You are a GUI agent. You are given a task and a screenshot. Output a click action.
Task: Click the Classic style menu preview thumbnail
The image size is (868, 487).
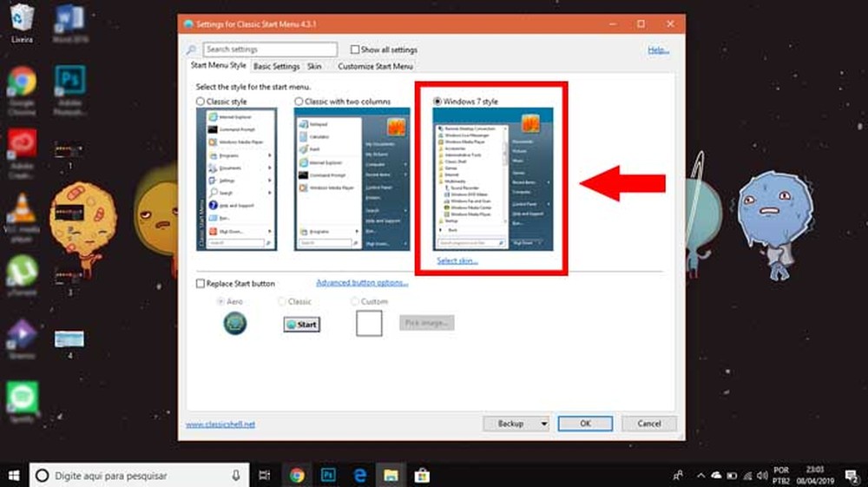pos(236,180)
